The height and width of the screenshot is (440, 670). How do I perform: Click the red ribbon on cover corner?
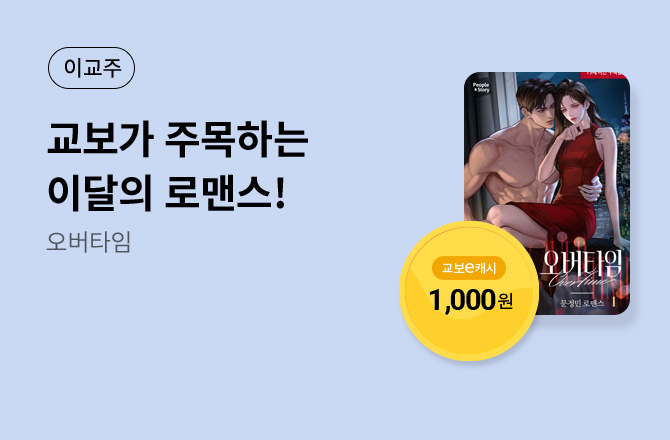604,75
